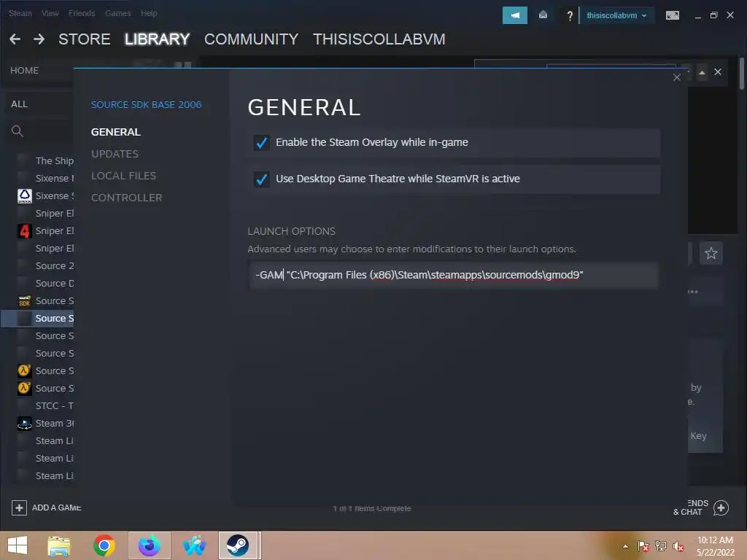Close the panel behind with X
The height and width of the screenshot is (560, 747).
(718, 72)
